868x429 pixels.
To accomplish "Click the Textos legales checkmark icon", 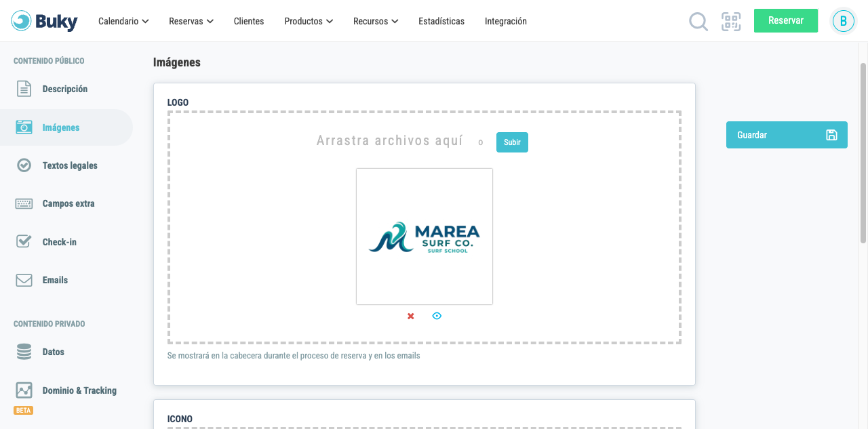I will tap(24, 165).
